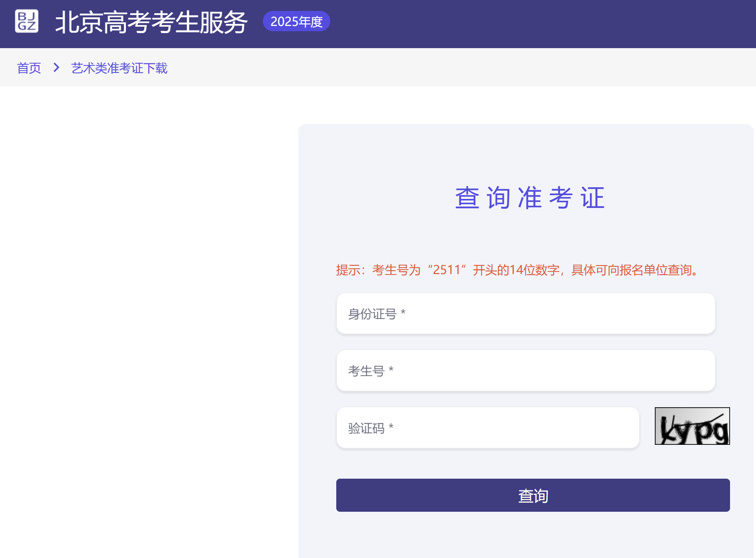The image size is (756, 558).
Task: Click the breadcrumb chevron arrow
Action: [56, 68]
